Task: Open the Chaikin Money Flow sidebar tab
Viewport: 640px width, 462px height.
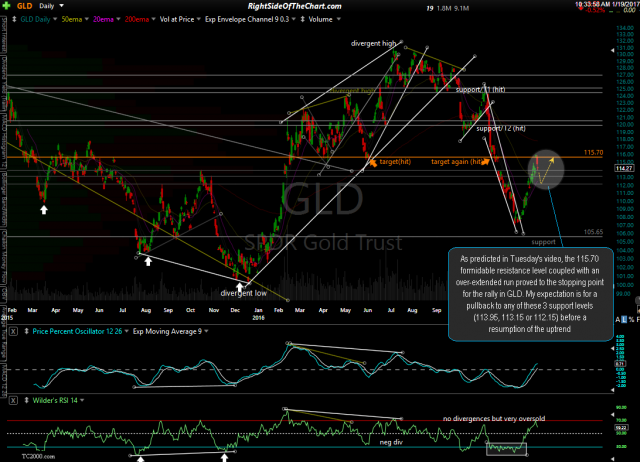Action: point(4,258)
